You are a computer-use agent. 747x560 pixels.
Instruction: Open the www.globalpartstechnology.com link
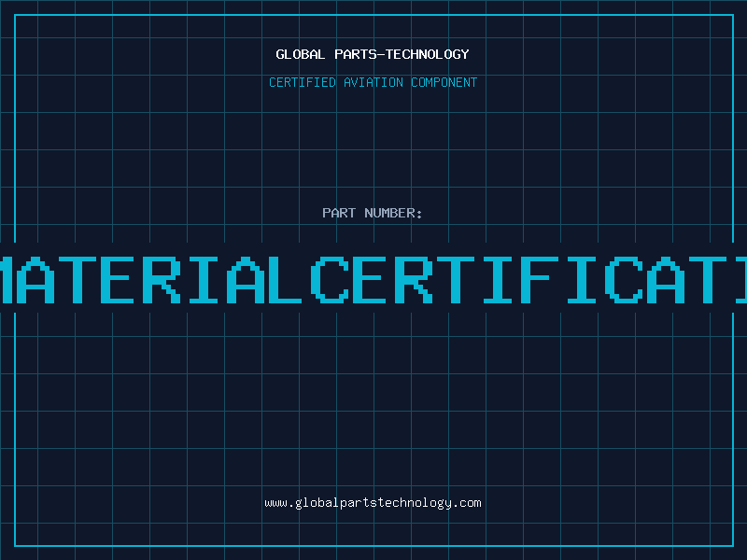tap(373, 503)
